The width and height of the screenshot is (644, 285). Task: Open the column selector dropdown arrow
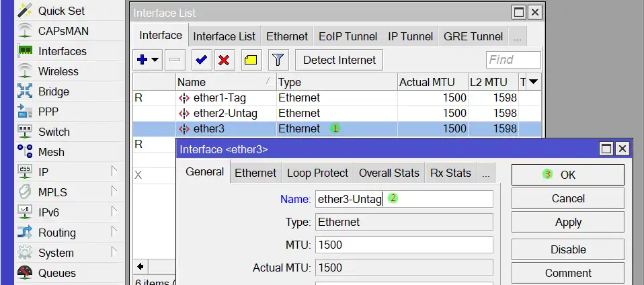[533, 82]
